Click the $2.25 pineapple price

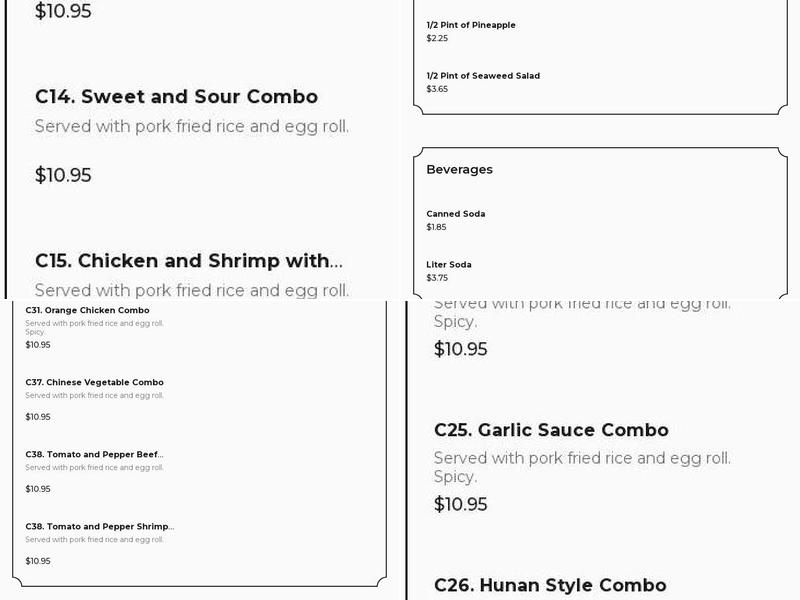coord(437,38)
